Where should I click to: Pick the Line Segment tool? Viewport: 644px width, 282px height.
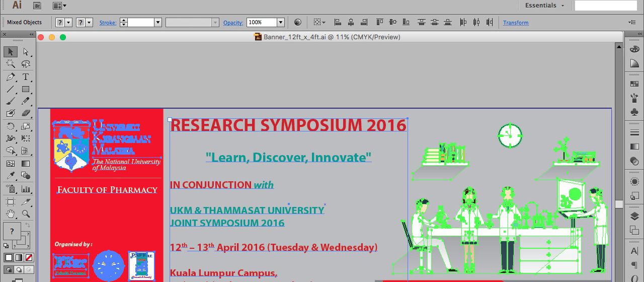(10, 89)
